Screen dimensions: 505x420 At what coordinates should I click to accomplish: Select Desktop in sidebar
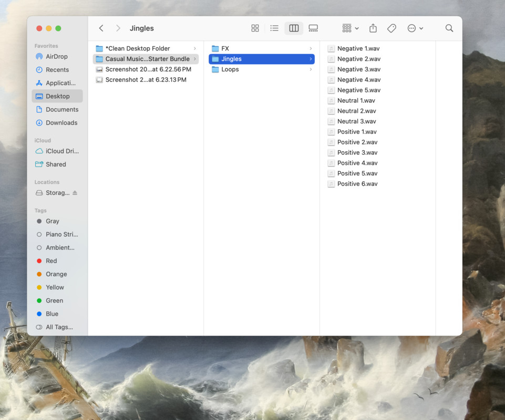coord(57,96)
